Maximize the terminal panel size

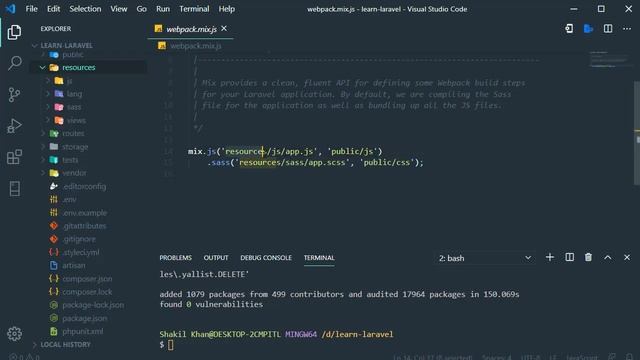click(x=608, y=257)
